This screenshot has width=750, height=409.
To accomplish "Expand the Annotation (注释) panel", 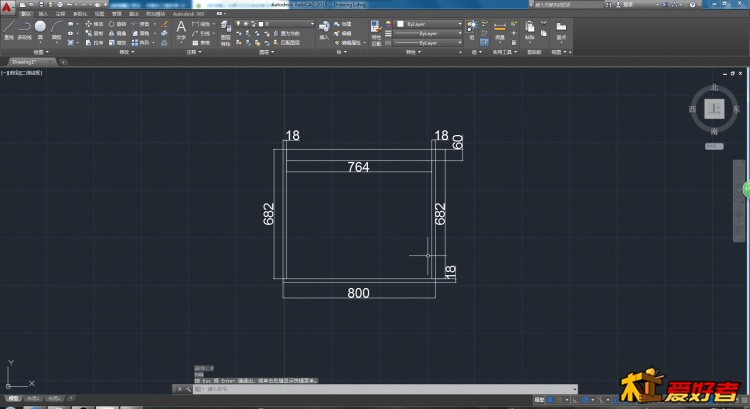I will pyautogui.click(x=194, y=52).
